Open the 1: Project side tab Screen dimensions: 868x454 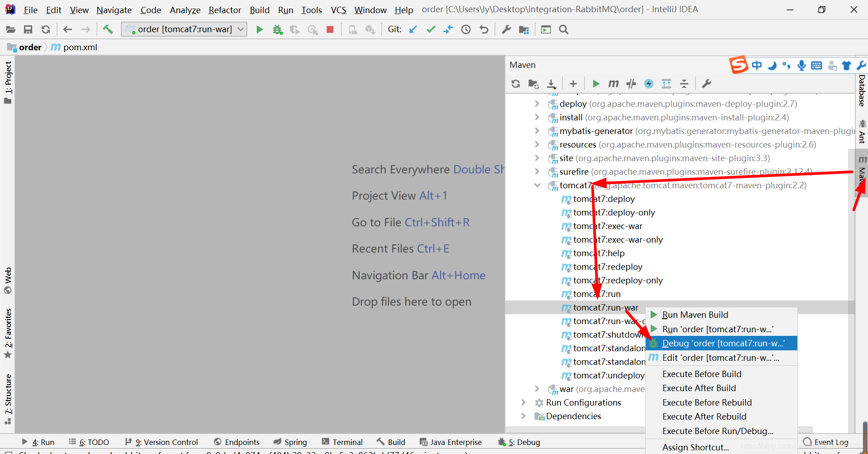(8, 82)
